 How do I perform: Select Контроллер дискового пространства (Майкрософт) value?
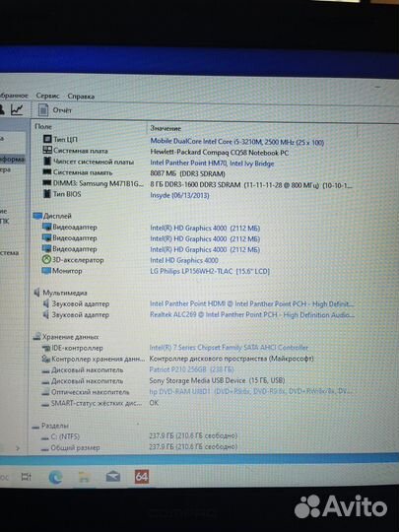pyautogui.click(x=232, y=359)
